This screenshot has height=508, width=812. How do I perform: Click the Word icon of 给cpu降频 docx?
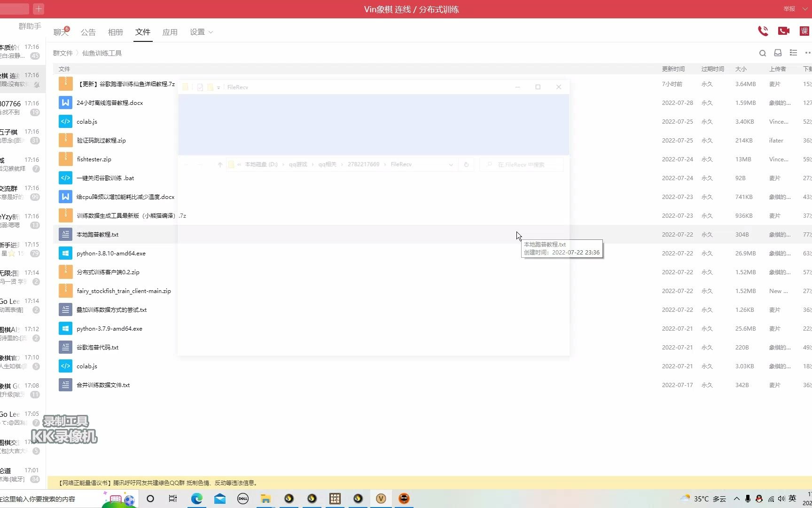[65, 197]
